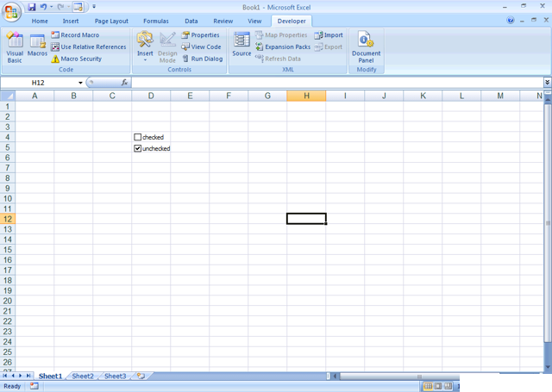
Task: Click the horizontal scrollbar at bottom
Action: pos(431,376)
